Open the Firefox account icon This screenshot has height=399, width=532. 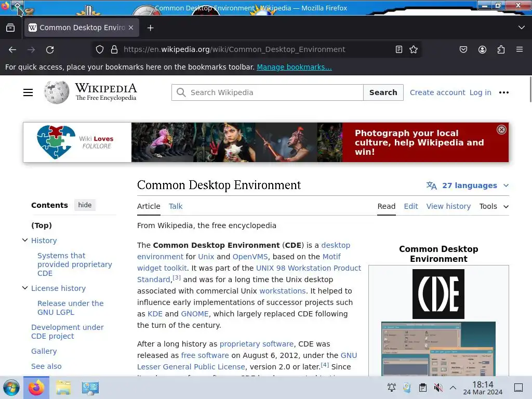[482, 49]
